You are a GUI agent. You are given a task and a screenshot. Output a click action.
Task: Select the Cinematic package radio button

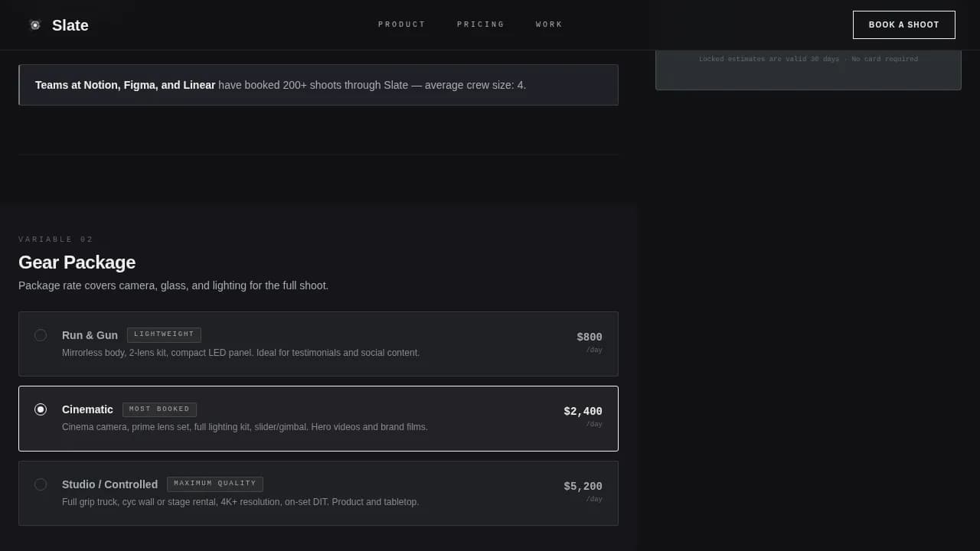coord(41,409)
